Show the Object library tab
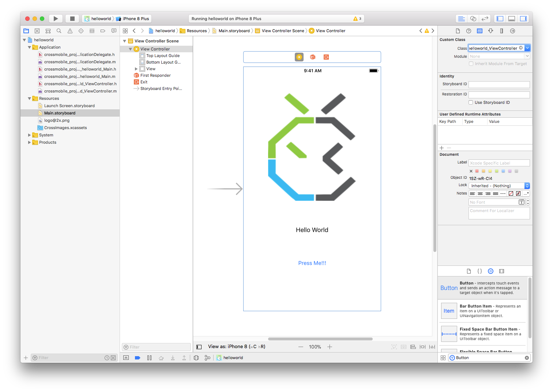The width and height of the screenshot is (553, 392). [490, 271]
